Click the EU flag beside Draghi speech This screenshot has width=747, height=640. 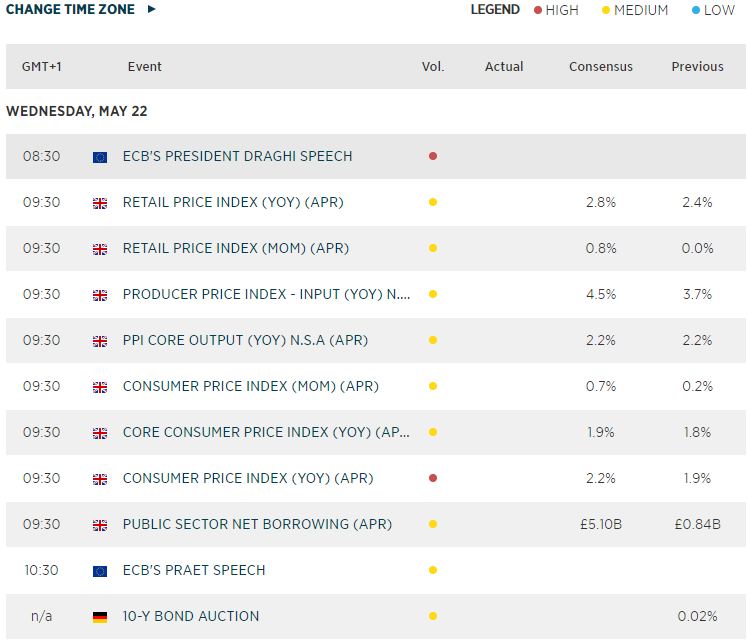click(x=100, y=157)
